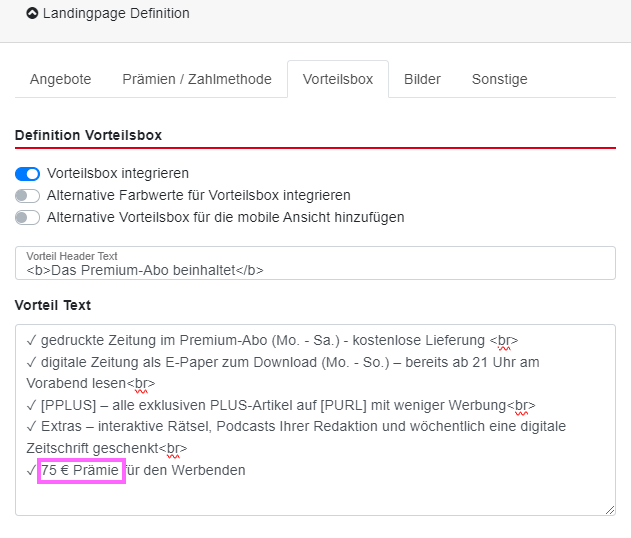Click the 'Definition Vorteilsbox' section heading
The width and height of the screenshot is (631, 538).
click(x=88, y=135)
